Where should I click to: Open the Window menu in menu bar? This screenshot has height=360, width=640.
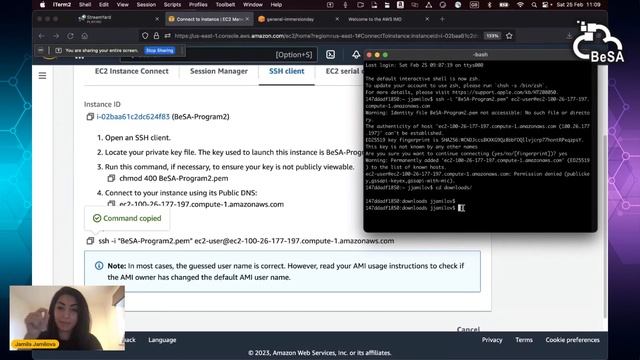pos(253,4)
